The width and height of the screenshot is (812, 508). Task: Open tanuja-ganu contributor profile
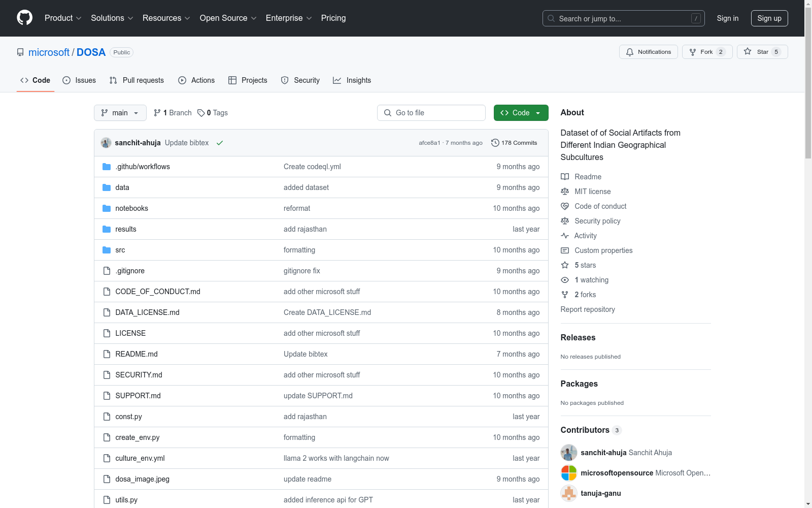coord(601,493)
